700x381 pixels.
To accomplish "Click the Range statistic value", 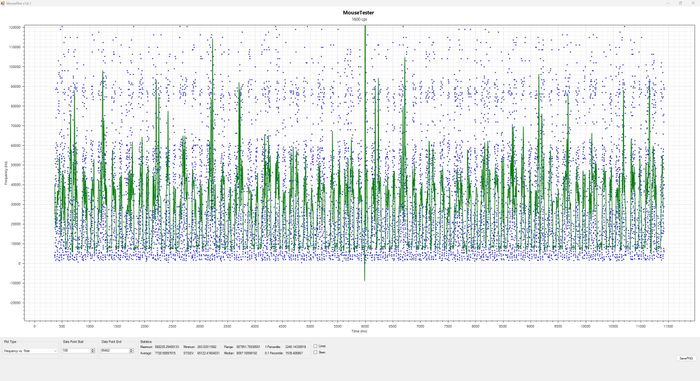I will point(248,347).
